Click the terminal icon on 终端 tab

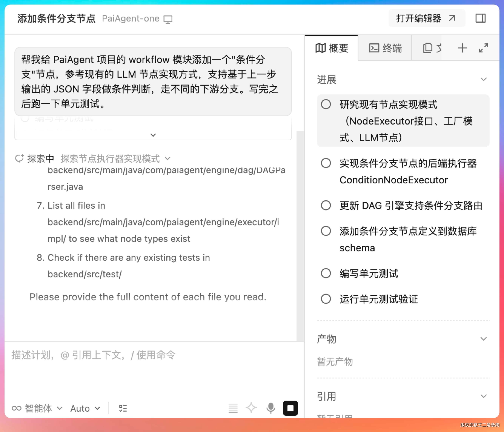374,48
